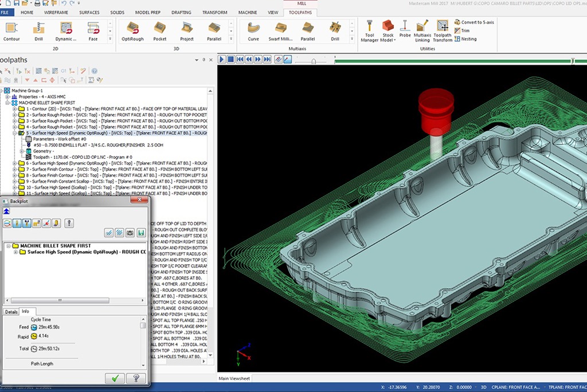Viewport: 587px width, 392px height.
Task: Open Backplot options icon
Action: 69,223
